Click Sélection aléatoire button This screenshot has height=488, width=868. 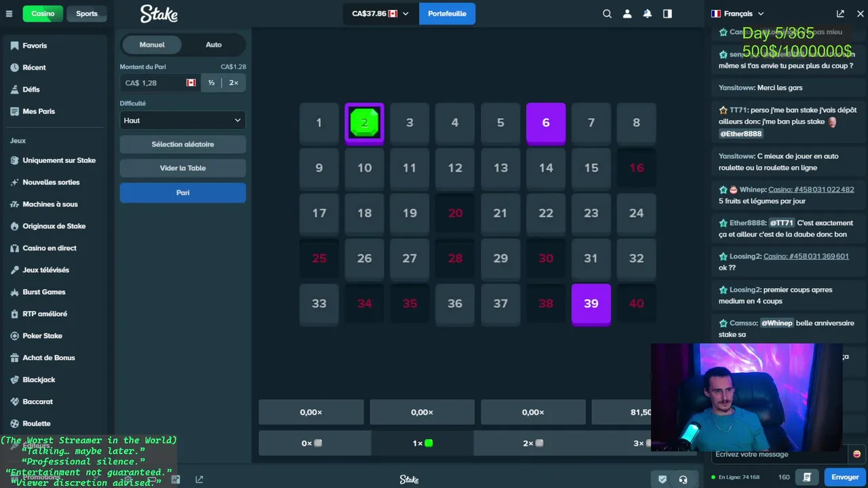tap(182, 144)
